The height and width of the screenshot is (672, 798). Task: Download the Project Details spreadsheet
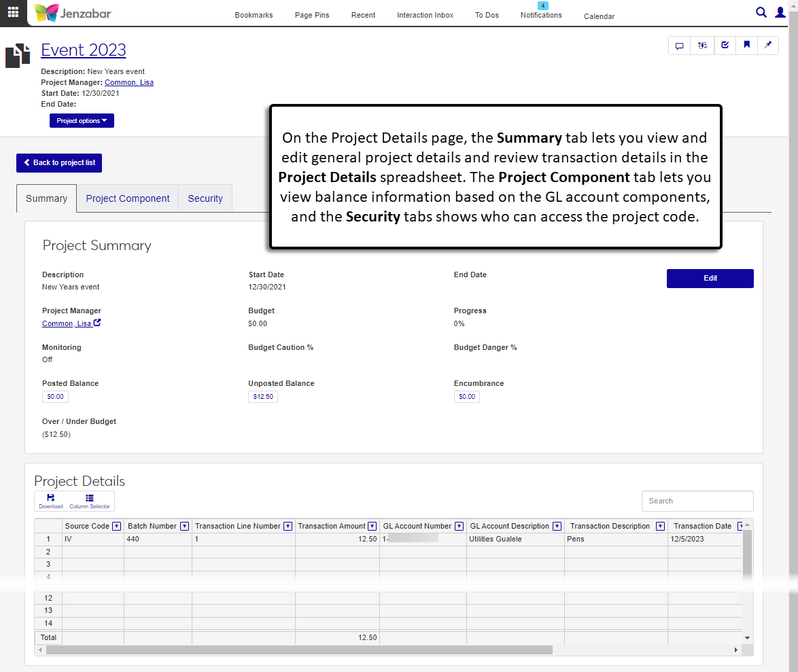pos(51,501)
